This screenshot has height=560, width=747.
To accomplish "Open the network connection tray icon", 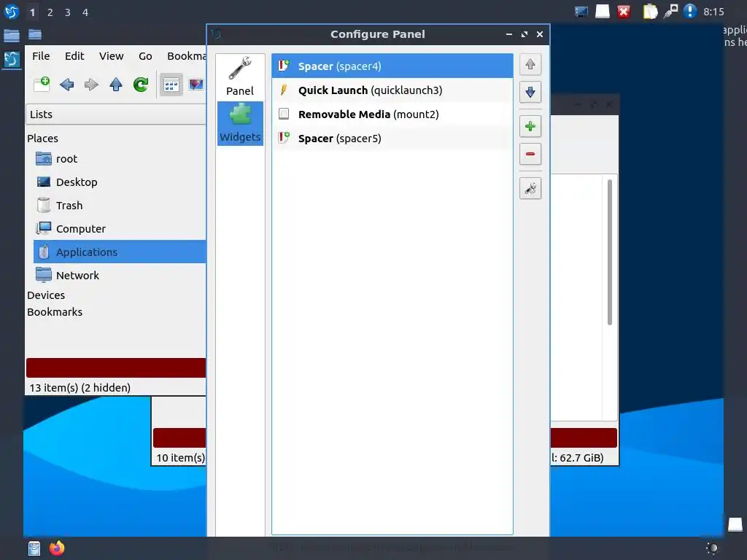I will 671,12.
